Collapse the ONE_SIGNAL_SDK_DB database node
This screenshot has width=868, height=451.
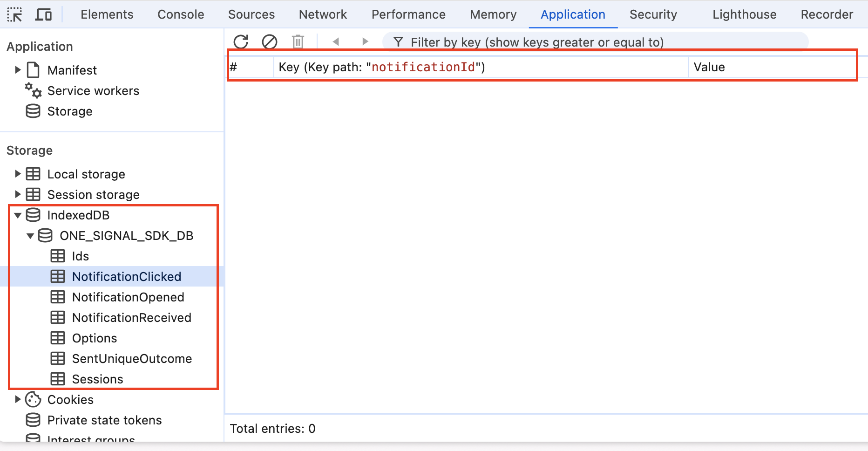[30, 236]
